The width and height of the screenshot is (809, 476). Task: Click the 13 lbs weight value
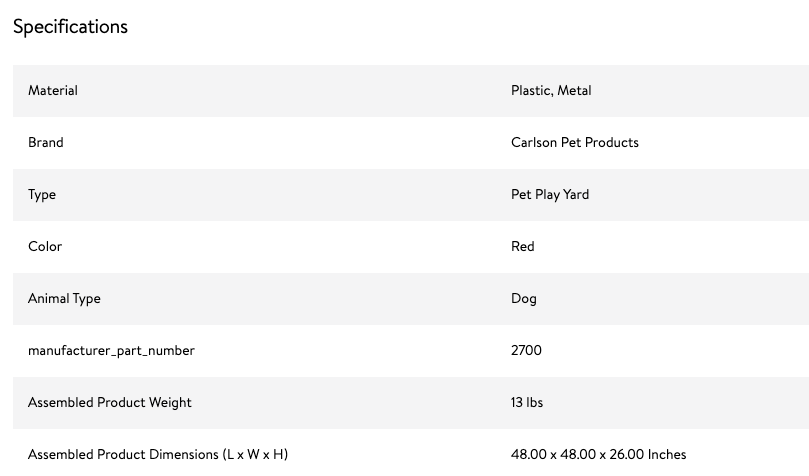[527, 403]
